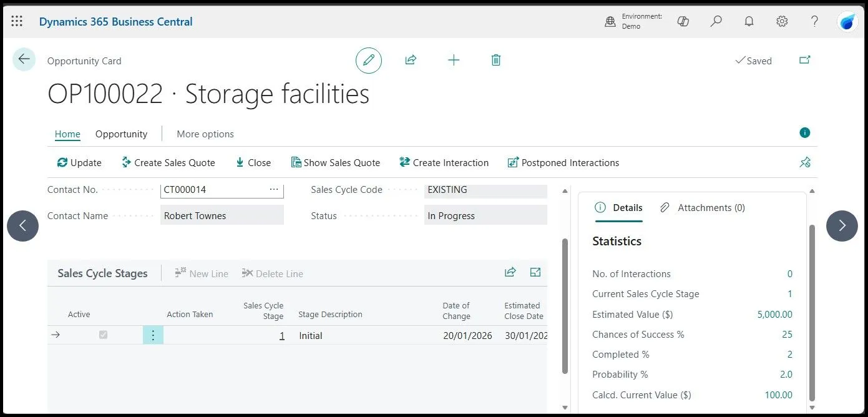Open the Sales Cycle Stages heading

click(102, 273)
